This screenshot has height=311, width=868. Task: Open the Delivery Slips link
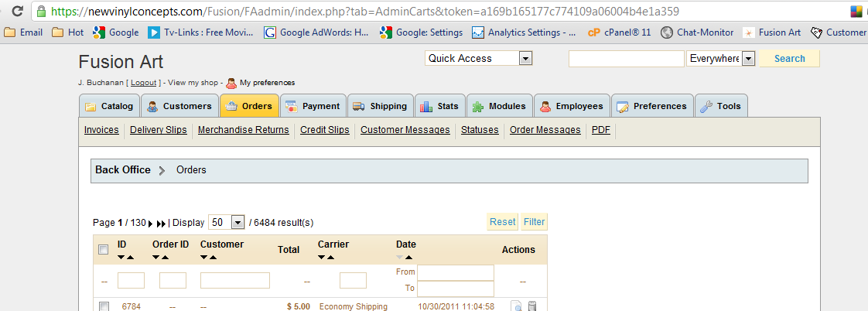tap(159, 130)
